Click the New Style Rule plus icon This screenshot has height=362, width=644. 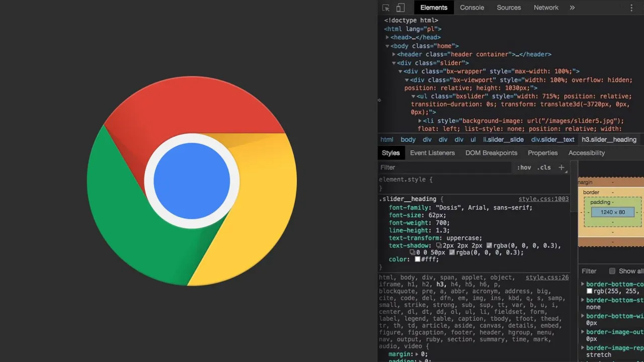[561, 167]
